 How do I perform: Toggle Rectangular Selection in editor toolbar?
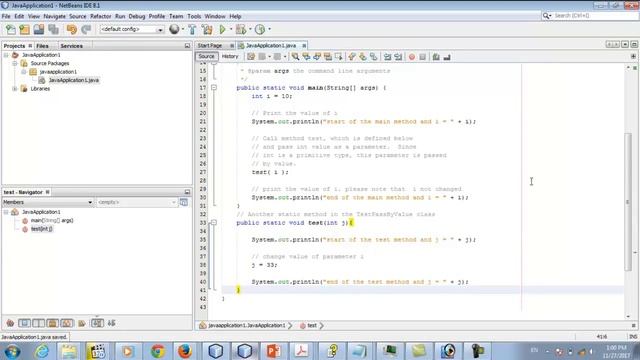[339, 57]
